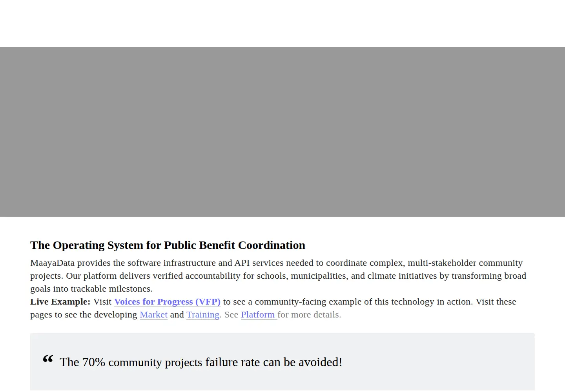Click the '70%' figure in the quote
The height and width of the screenshot is (392, 565).
click(x=94, y=362)
